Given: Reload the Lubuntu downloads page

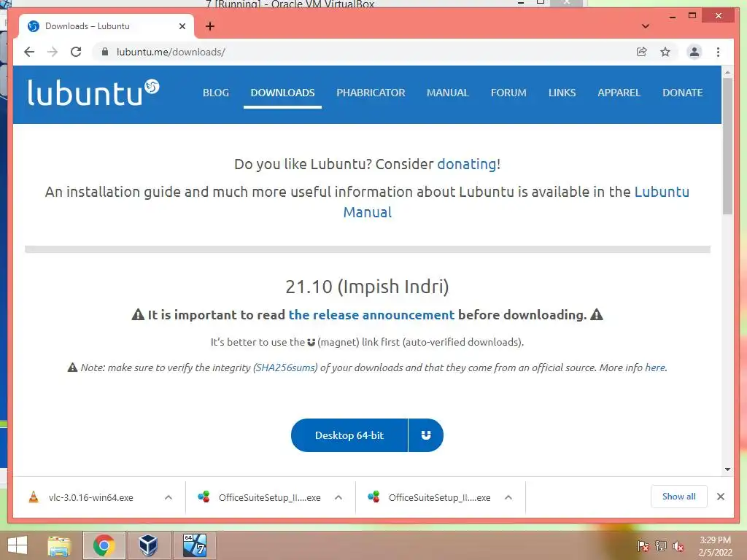Looking at the screenshot, I should [76, 52].
